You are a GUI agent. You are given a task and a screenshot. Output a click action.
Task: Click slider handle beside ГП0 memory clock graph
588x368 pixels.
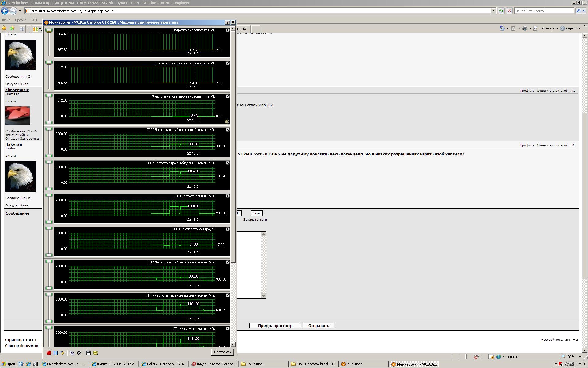click(x=49, y=196)
